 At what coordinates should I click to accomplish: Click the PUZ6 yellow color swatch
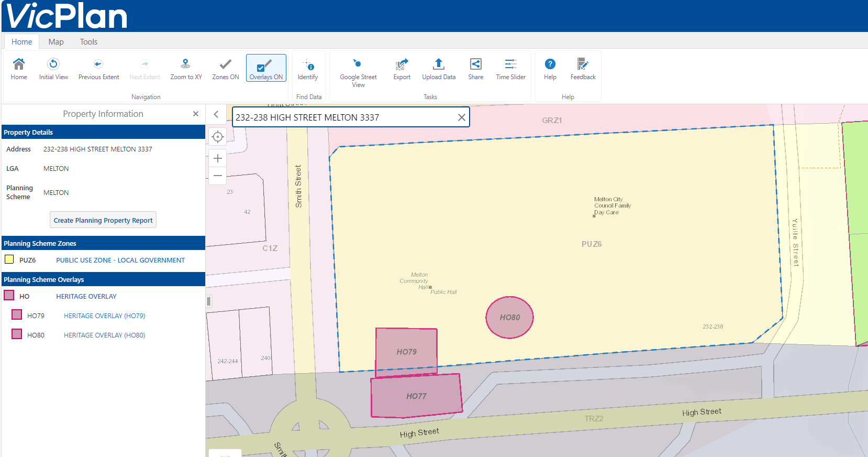pyautogui.click(x=9, y=259)
